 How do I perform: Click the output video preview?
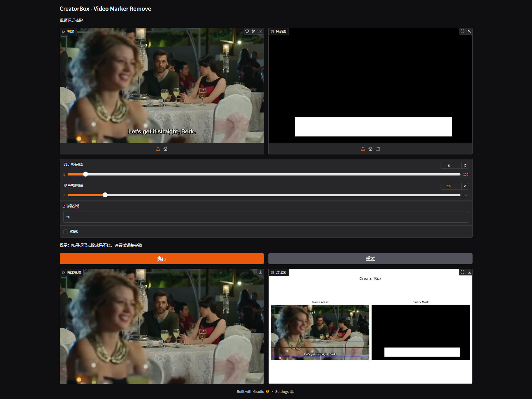(162, 326)
